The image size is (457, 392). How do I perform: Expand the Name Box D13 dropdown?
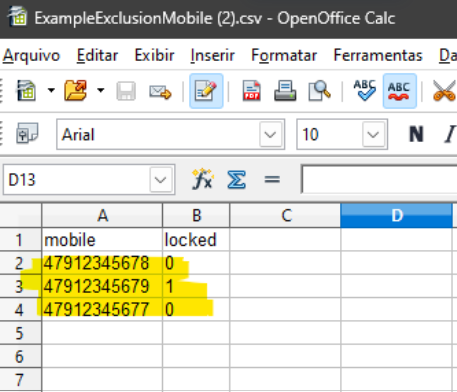coord(161,180)
